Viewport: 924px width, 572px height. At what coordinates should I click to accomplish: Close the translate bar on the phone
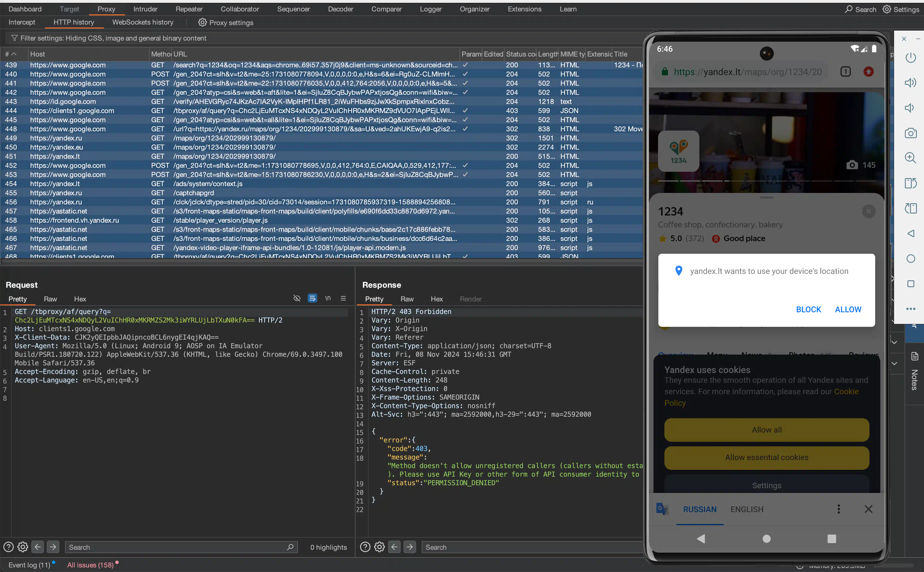click(868, 509)
